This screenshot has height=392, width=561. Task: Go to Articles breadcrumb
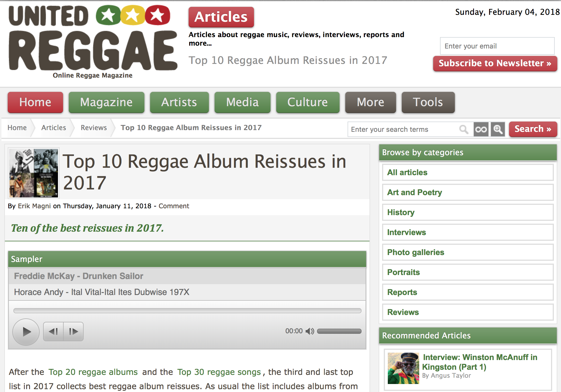[54, 128]
